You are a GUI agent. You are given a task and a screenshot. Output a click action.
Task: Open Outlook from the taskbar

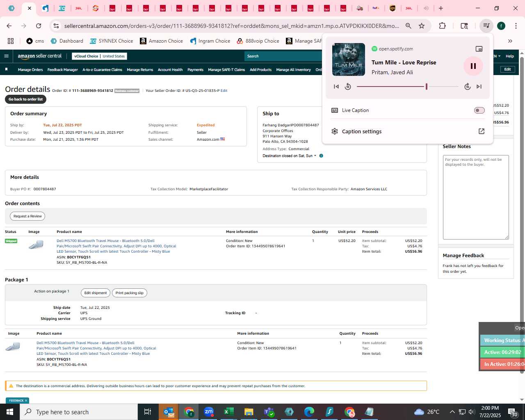(169, 412)
